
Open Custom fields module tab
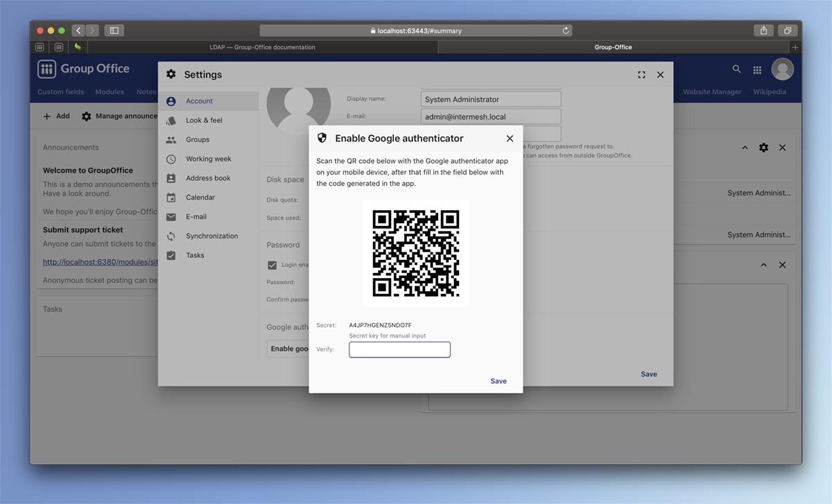(60, 92)
